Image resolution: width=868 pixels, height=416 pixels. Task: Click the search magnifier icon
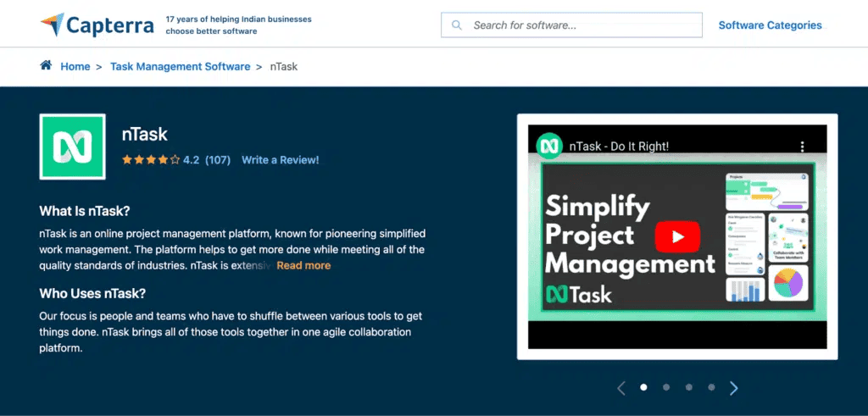pos(457,25)
